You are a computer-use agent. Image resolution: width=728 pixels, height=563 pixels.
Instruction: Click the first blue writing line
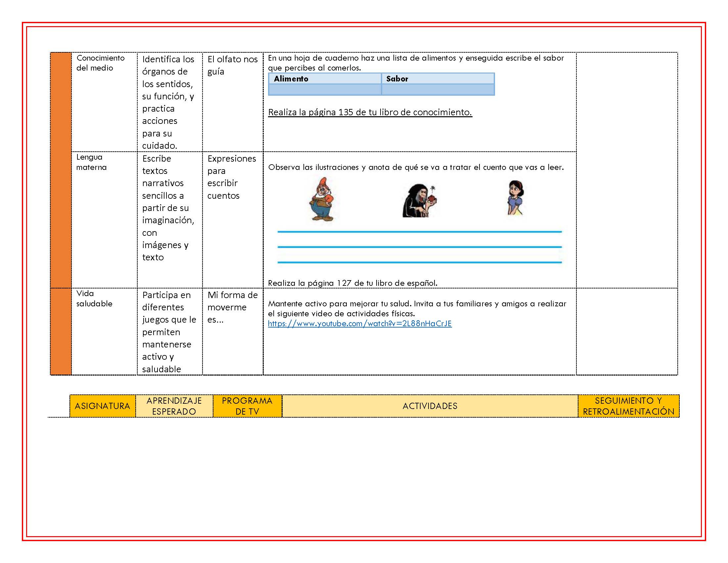pos(419,231)
